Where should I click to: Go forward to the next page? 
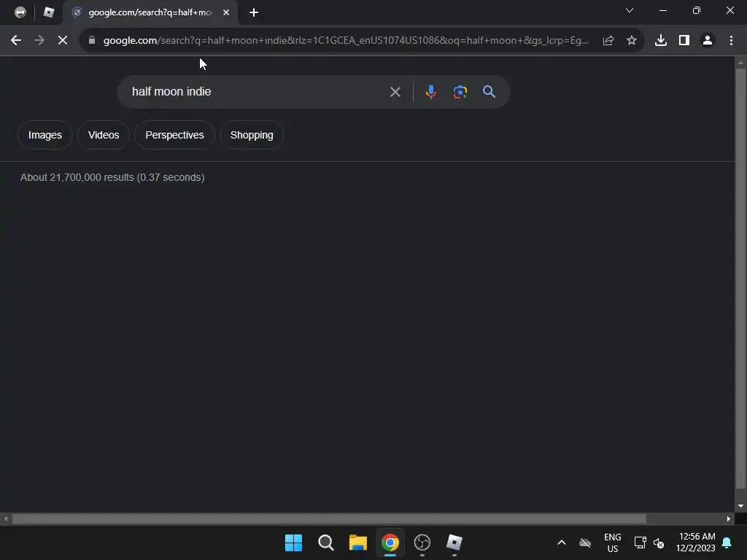click(39, 41)
